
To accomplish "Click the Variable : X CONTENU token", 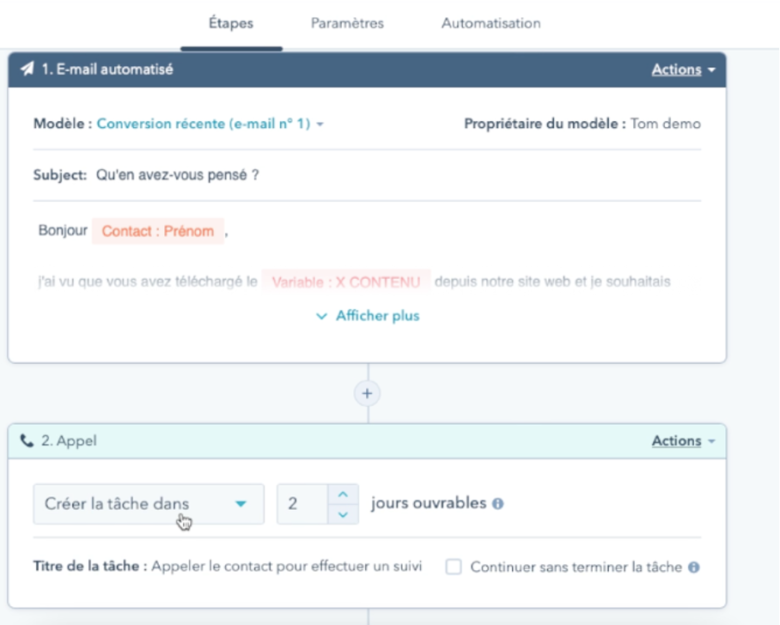I will coord(346,282).
